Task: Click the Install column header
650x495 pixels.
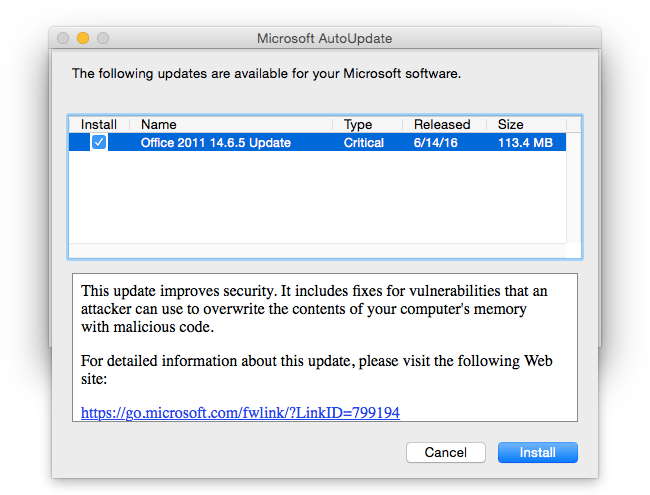Action: (x=99, y=124)
